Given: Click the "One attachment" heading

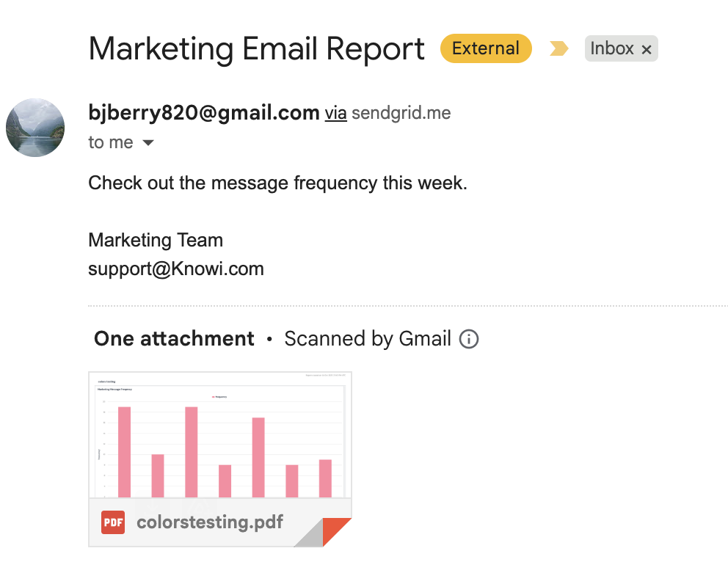Looking at the screenshot, I should pos(174,339).
